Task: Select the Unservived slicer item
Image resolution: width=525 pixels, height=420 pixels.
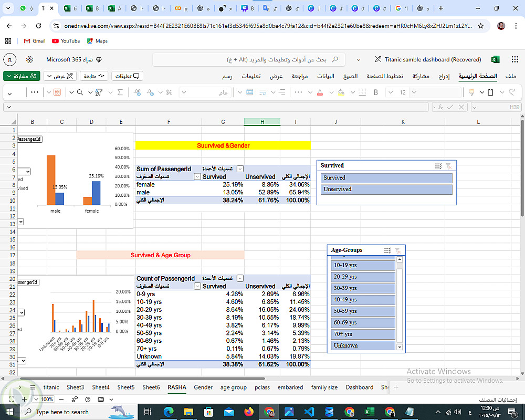Action: (x=386, y=189)
